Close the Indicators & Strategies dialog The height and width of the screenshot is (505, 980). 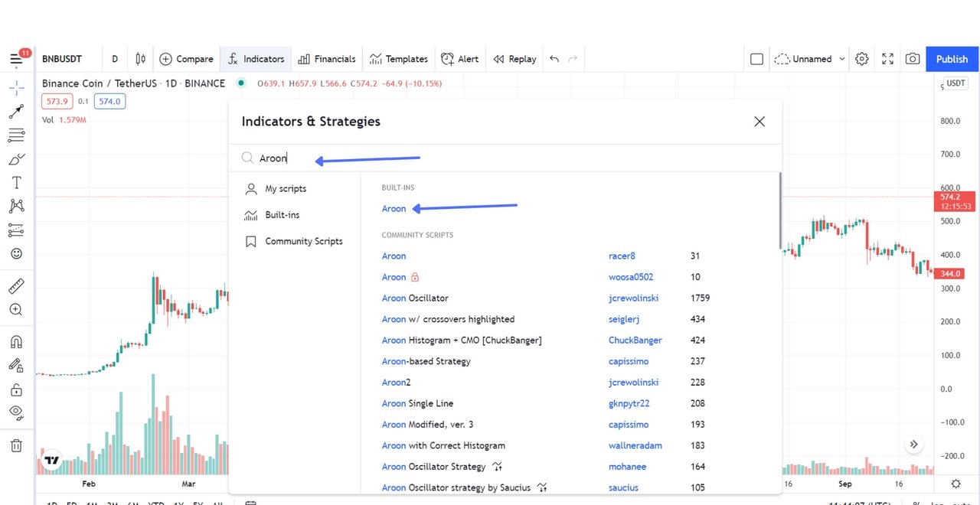tap(759, 122)
